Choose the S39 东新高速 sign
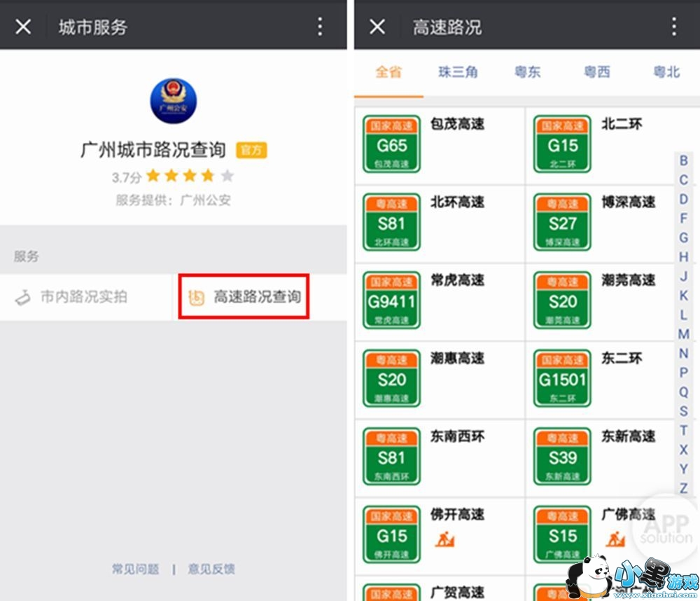Screen dimensions: 700x601 point(563,456)
